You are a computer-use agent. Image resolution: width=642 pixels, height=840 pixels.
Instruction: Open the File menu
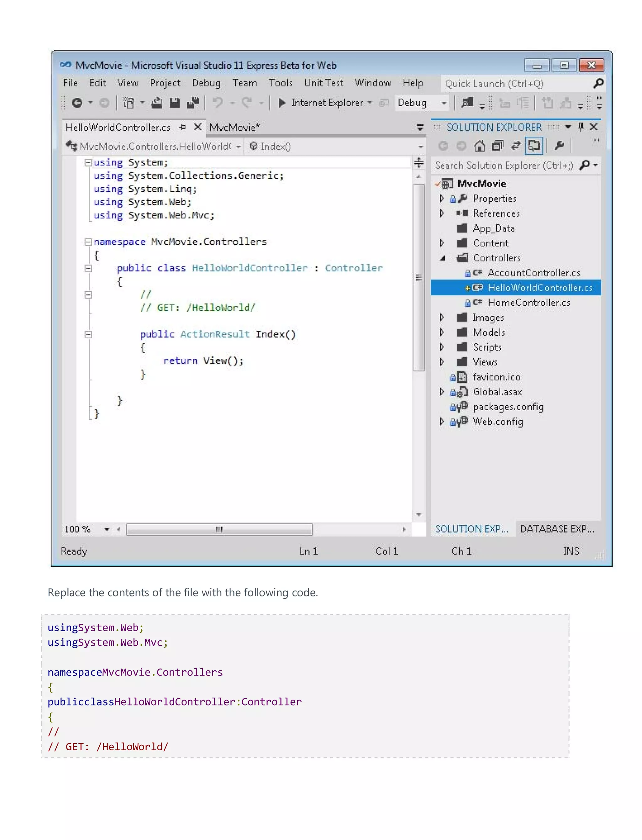click(x=70, y=83)
